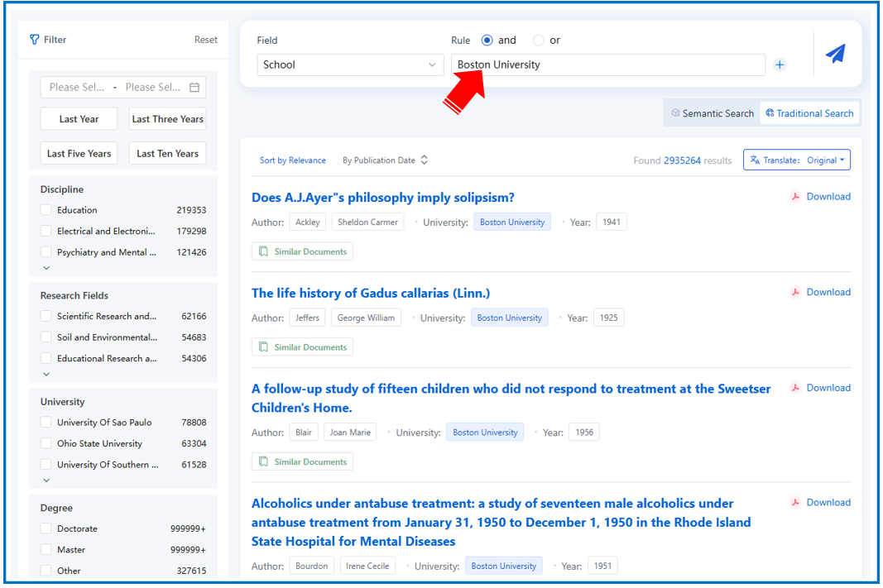Click PDF download icon for first result
Image resolution: width=883 pixels, height=588 pixels.
coord(794,197)
